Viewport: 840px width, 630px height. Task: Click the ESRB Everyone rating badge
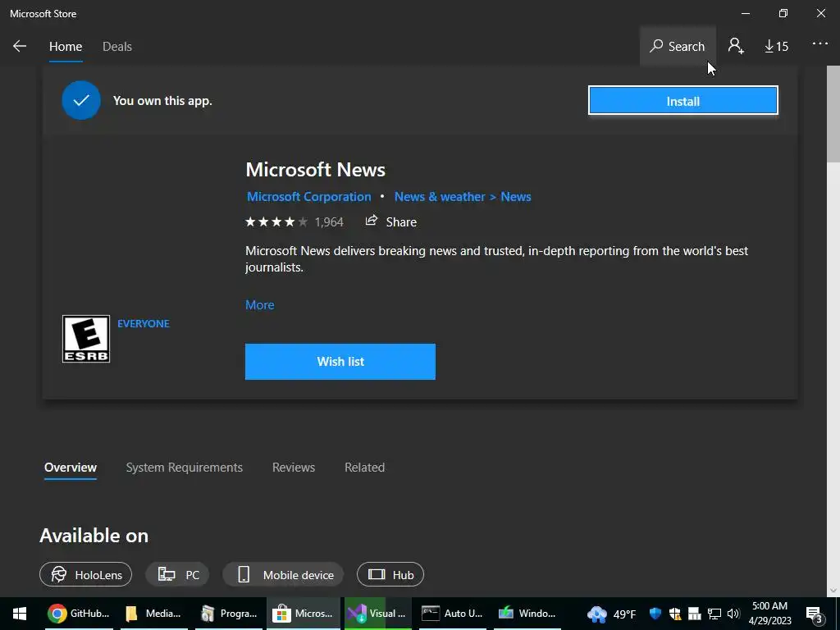pyautogui.click(x=86, y=339)
